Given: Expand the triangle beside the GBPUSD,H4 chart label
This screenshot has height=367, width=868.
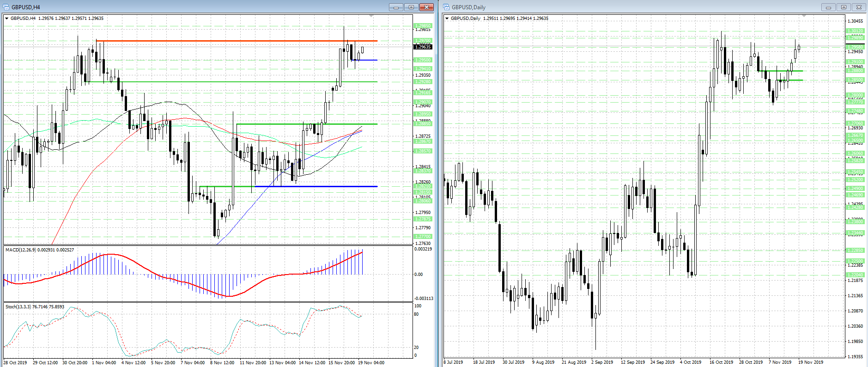Looking at the screenshot, I should coord(6,18).
